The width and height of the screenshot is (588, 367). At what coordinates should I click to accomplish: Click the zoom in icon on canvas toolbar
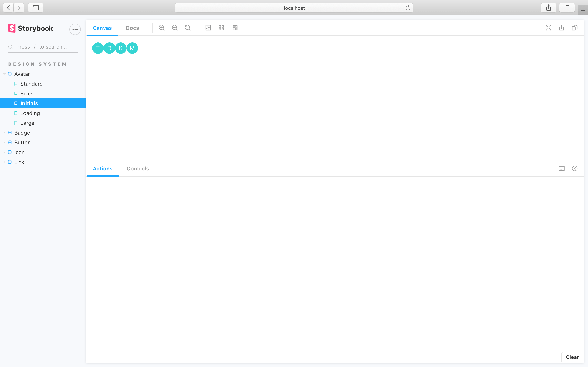click(x=161, y=28)
